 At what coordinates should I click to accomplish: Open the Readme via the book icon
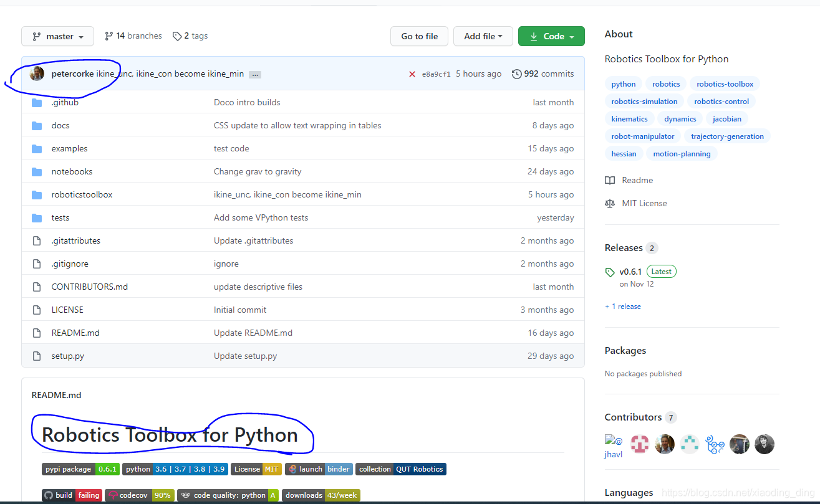pyautogui.click(x=609, y=180)
